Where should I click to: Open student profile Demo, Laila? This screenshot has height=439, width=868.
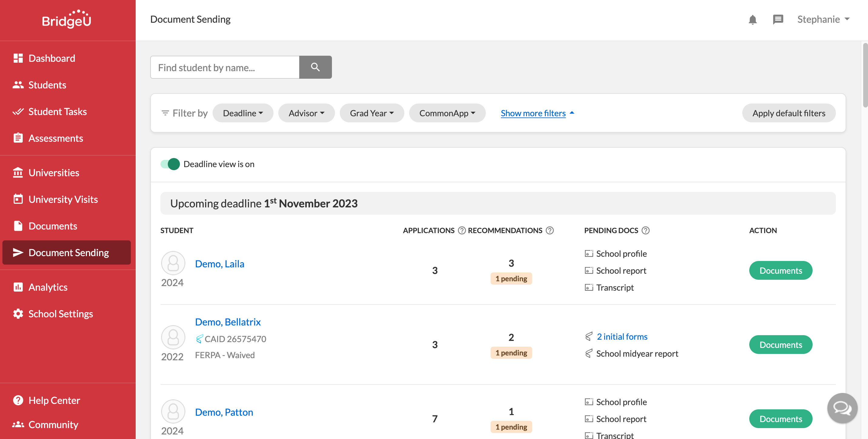coord(220,264)
